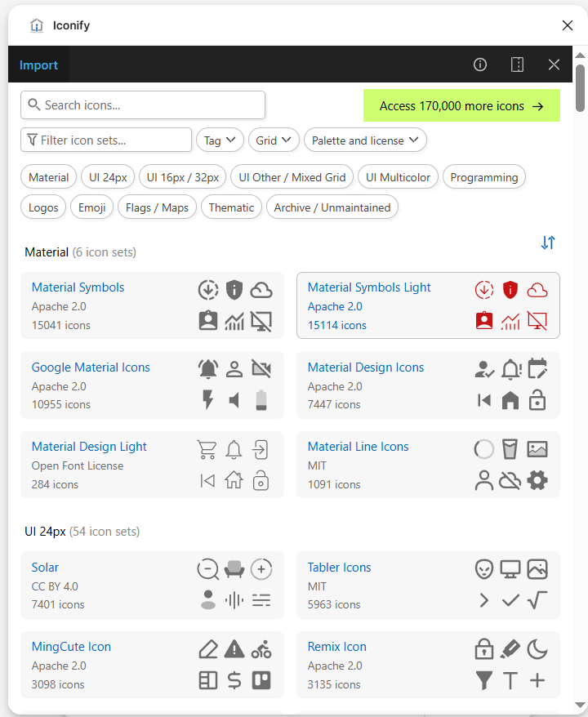The image size is (588, 717).
Task: Click armchair icon in Solar card
Action: coord(234,569)
